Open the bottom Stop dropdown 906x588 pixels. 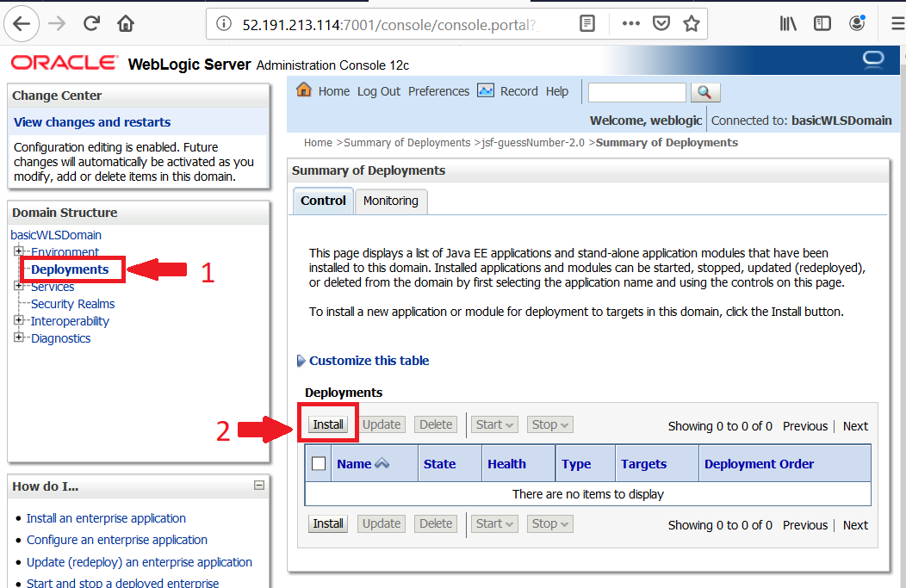pos(549,524)
